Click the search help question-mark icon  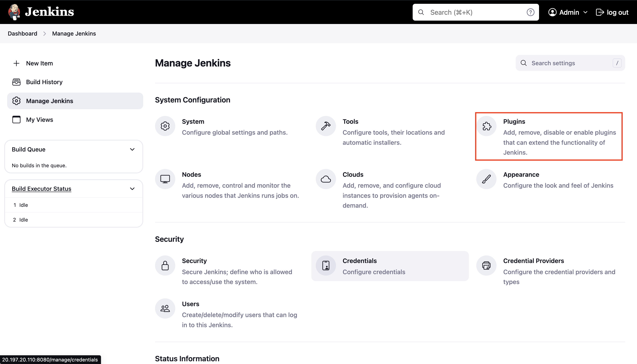click(530, 12)
